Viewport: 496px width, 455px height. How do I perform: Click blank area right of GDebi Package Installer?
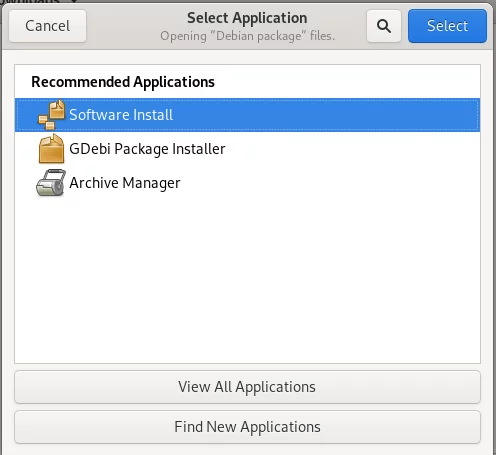(353, 149)
